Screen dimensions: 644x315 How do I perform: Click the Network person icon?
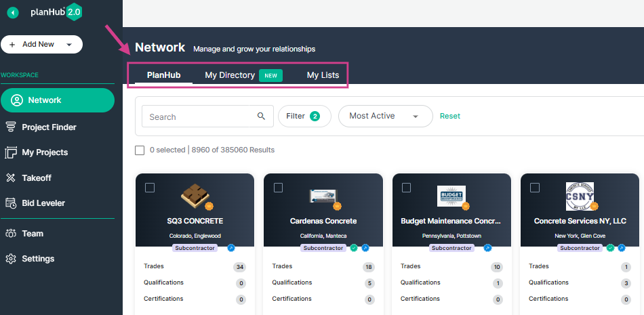[17, 100]
